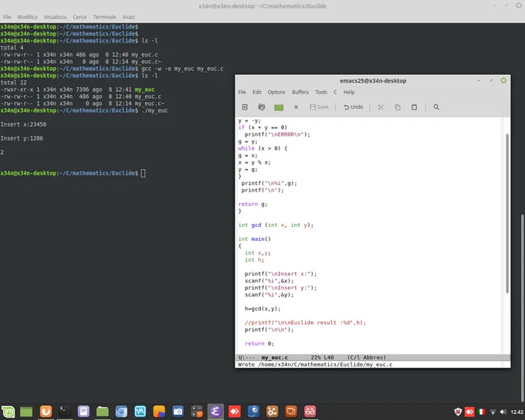525x420 pixels.
Task: Click the Save button in Emacs toolbar
Action: coord(319,107)
